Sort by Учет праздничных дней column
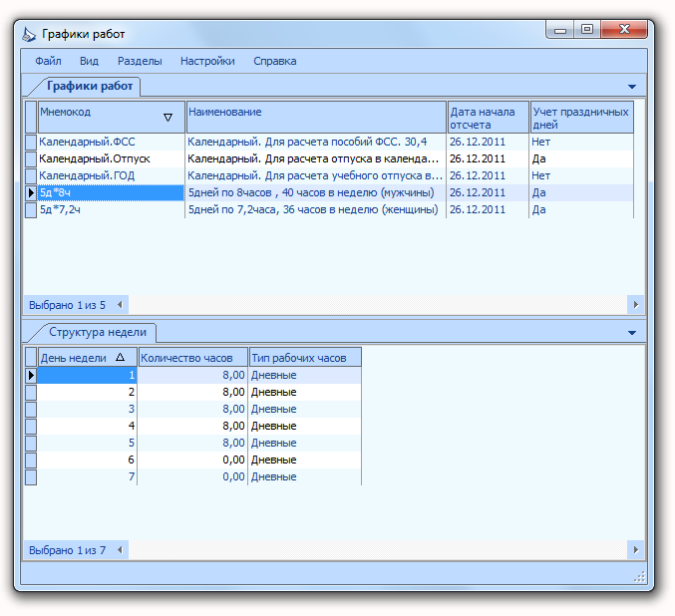675x616 pixels. pyautogui.click(x=581, y=117)
